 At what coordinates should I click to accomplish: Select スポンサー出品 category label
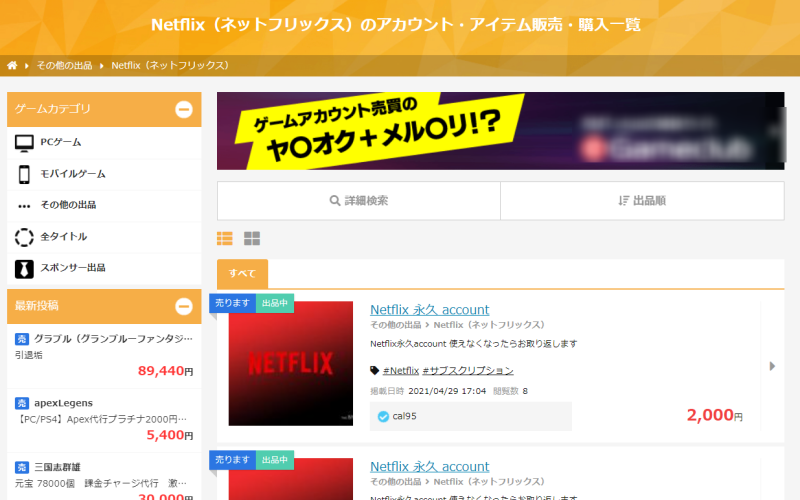coord(73,268)
